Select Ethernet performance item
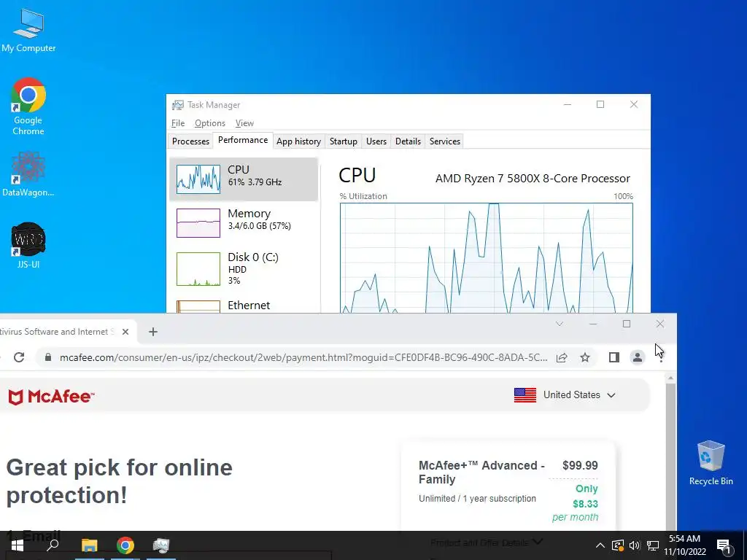The height and width of the screenshot is (560, 747). (244, 306)
